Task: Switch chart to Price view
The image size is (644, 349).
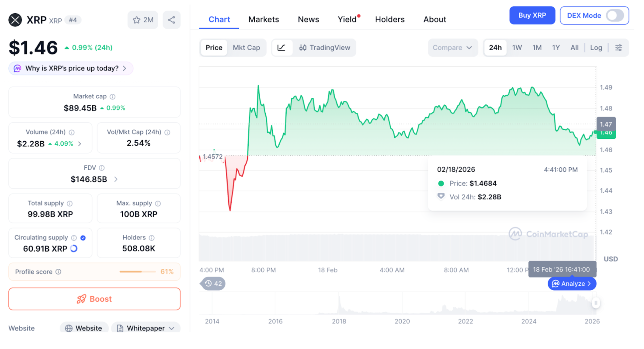Action: tap(214, 48)
